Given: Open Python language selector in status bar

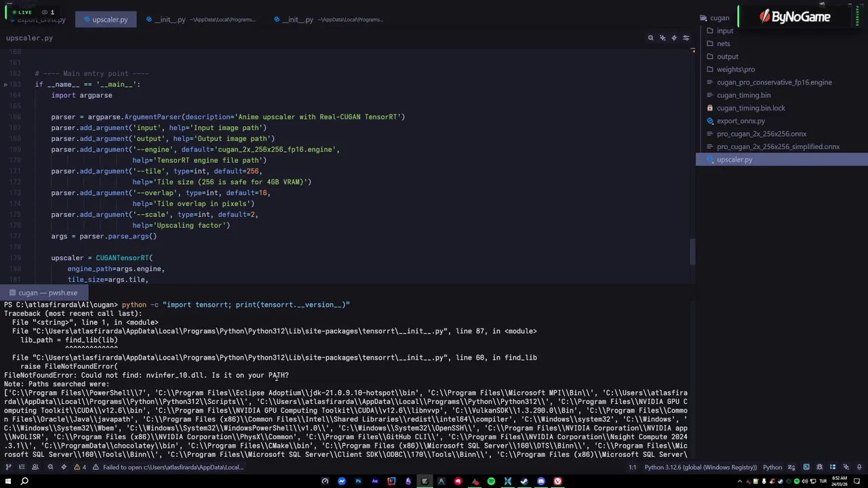Looking at the screenshot, I should point(772,467).
